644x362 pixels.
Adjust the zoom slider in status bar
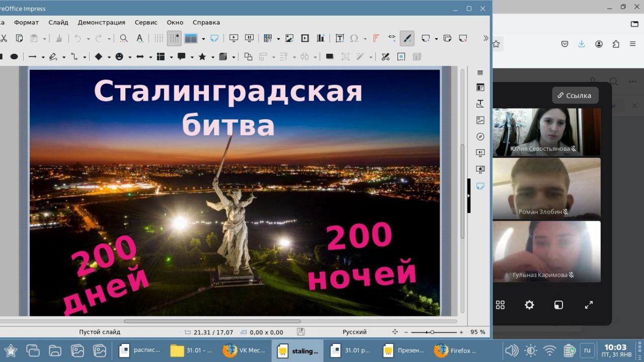[435, 332]
